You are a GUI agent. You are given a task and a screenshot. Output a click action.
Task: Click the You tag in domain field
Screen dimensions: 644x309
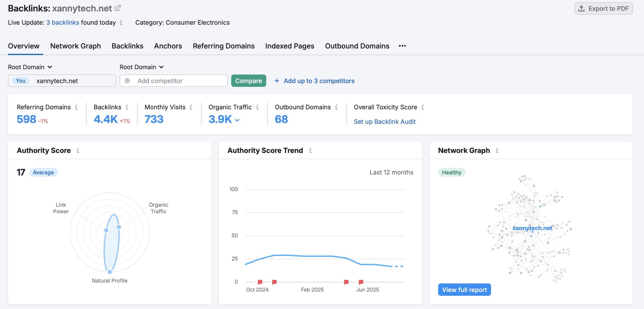click(x=21, y=81)
